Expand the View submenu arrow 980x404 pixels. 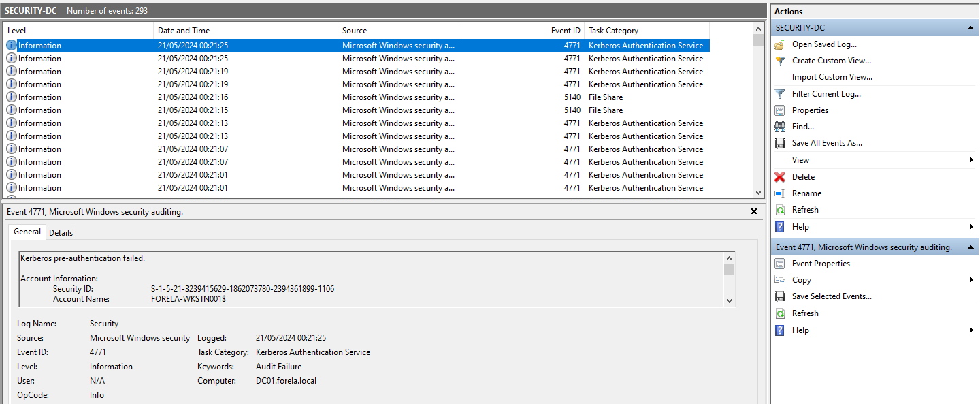coord(972,160)
